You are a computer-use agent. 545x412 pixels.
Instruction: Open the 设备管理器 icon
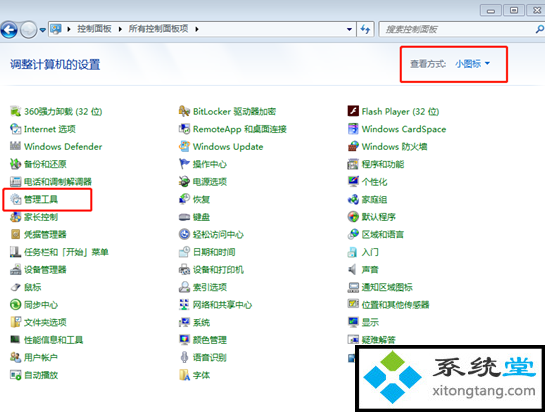[15, 269]
